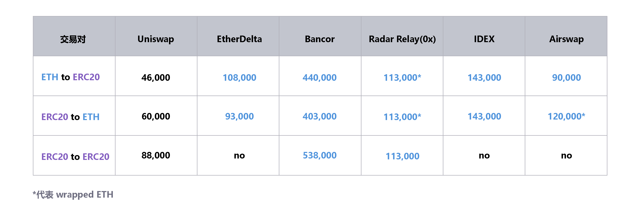This screenshot has height=217, width=644.
Task: Click the ERC20 to ETH row label
Action: [71, 117]
